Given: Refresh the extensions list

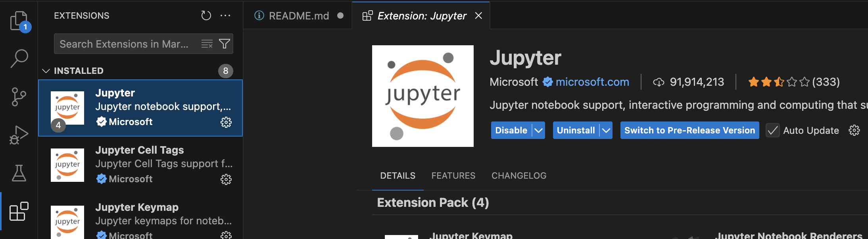Looking at the screenshot, I should click(x=206, y=15).
